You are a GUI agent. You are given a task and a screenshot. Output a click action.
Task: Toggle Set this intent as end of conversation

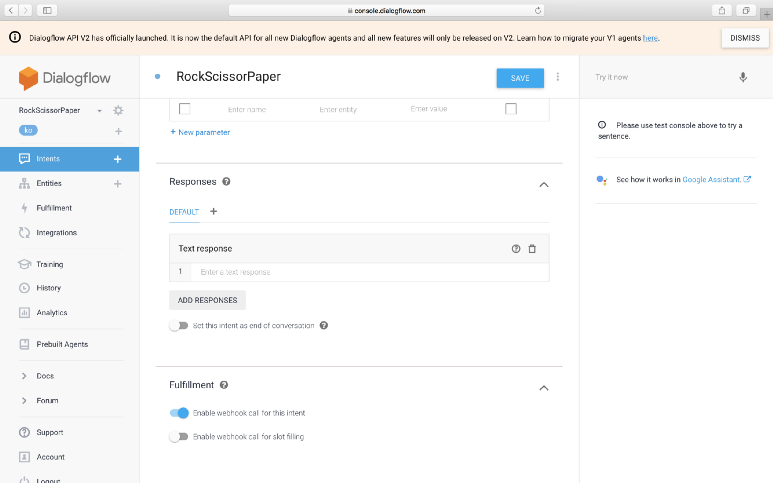point(178,325)
